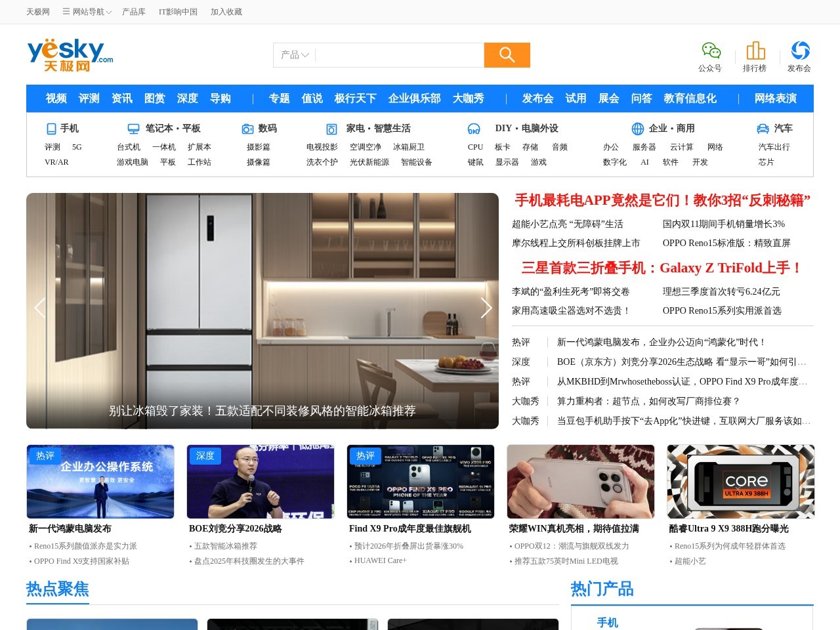840x630 pixels.
Task: Click the carousel next arrow
Action: pyautogui.click(x=486, y=308)
